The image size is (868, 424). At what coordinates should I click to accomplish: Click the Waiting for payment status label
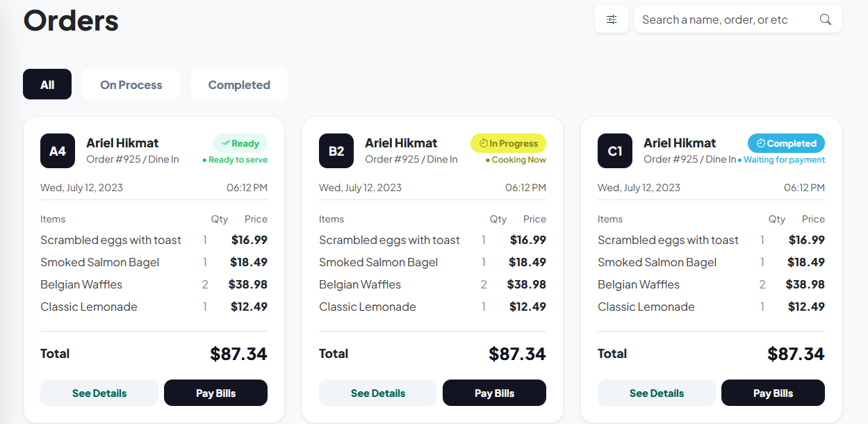(x=782, y=160)
